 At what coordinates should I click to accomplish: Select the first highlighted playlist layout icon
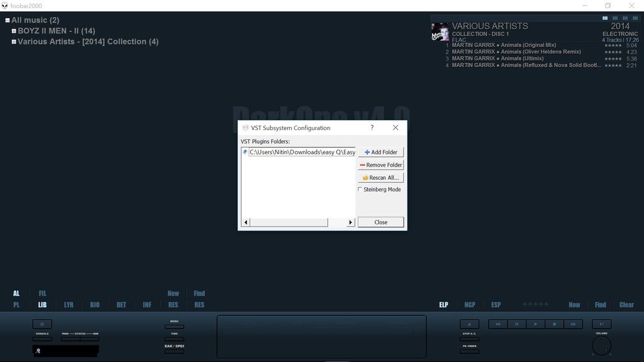(605, 18)
